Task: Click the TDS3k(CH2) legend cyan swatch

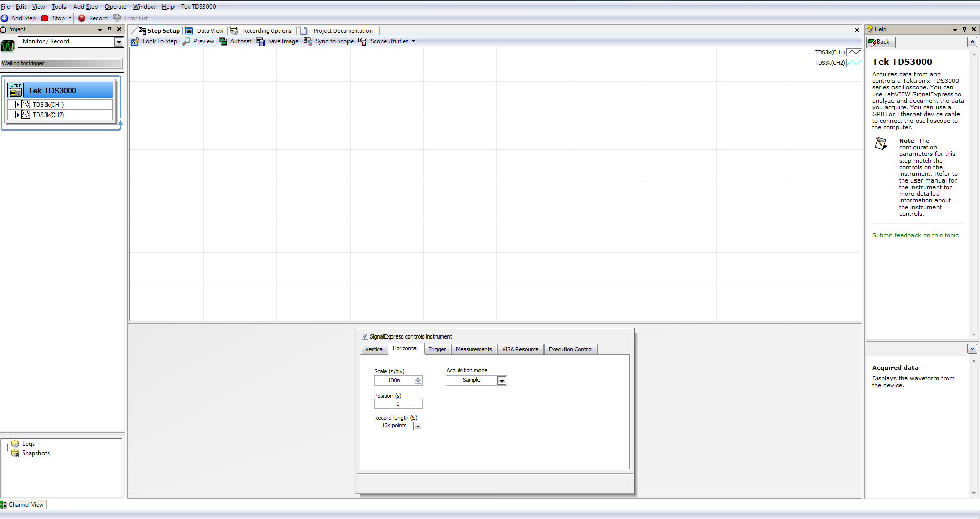Action: tap(854, 63)
